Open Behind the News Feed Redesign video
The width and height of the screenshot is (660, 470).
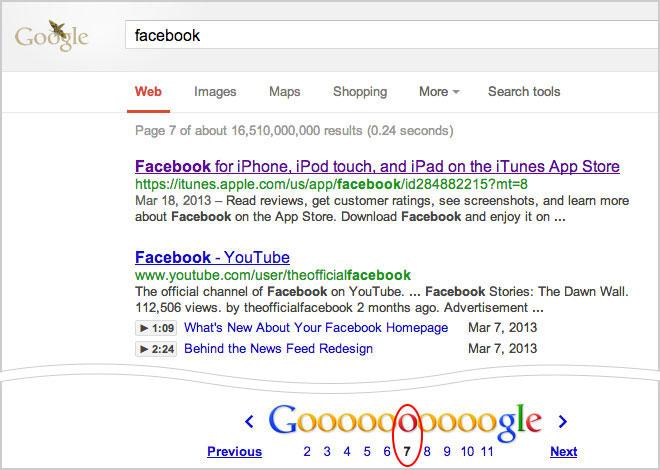click(279, 349)
